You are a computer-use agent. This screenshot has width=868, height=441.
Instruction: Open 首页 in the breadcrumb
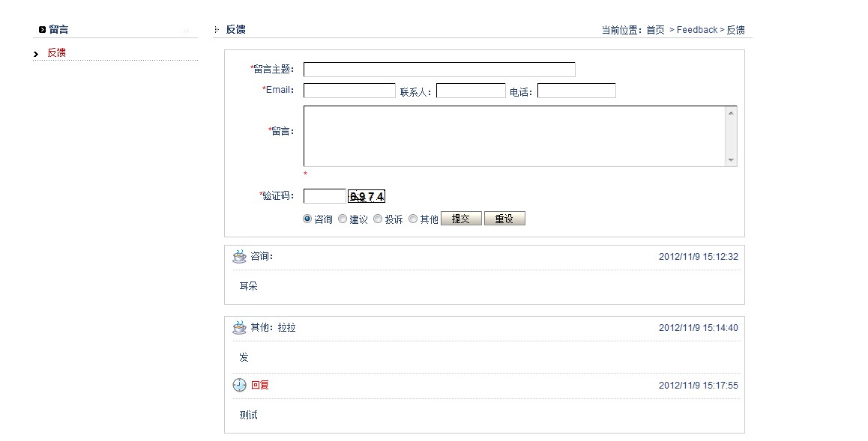[x=655, y=30]
